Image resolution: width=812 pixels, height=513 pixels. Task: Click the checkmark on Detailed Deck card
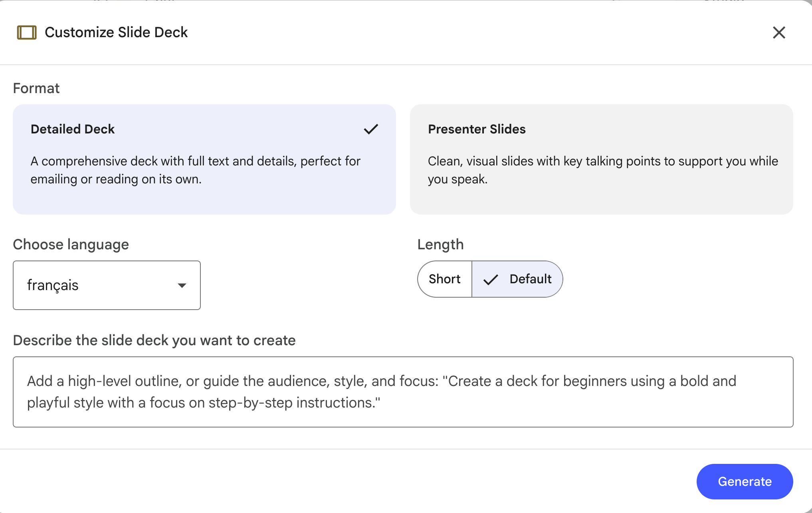(x=371, y=129)
